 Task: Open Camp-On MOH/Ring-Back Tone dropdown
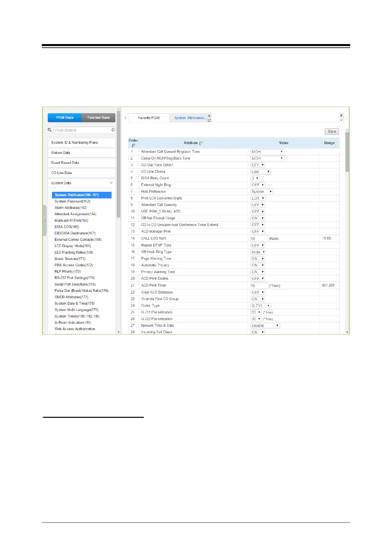coord(267,158)
